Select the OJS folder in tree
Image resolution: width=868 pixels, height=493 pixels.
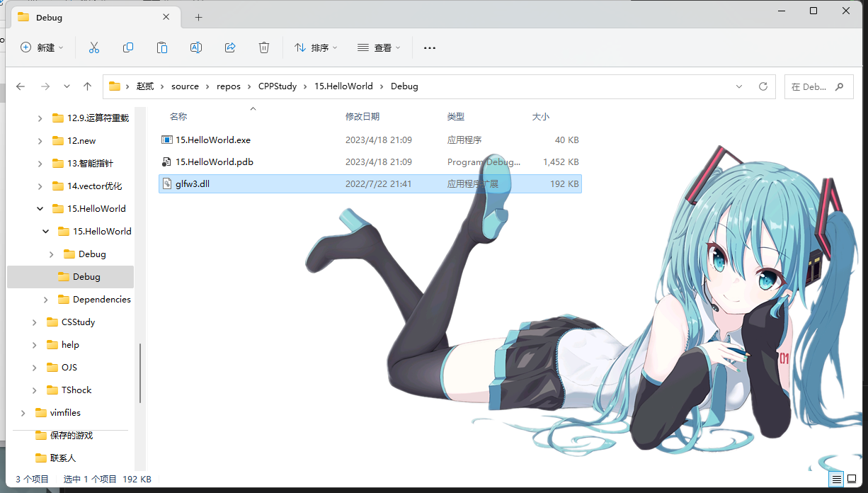point(69,368)
